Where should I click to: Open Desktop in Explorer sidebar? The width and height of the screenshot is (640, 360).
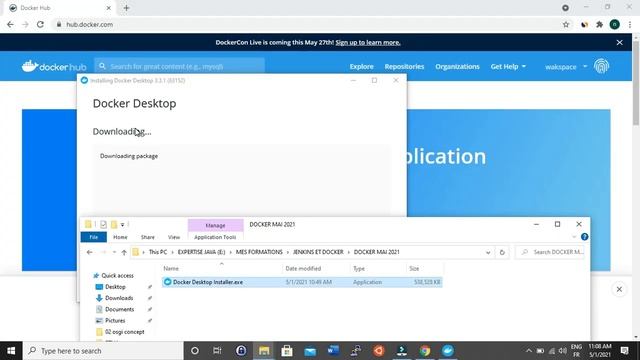click(x=115, y=287)
